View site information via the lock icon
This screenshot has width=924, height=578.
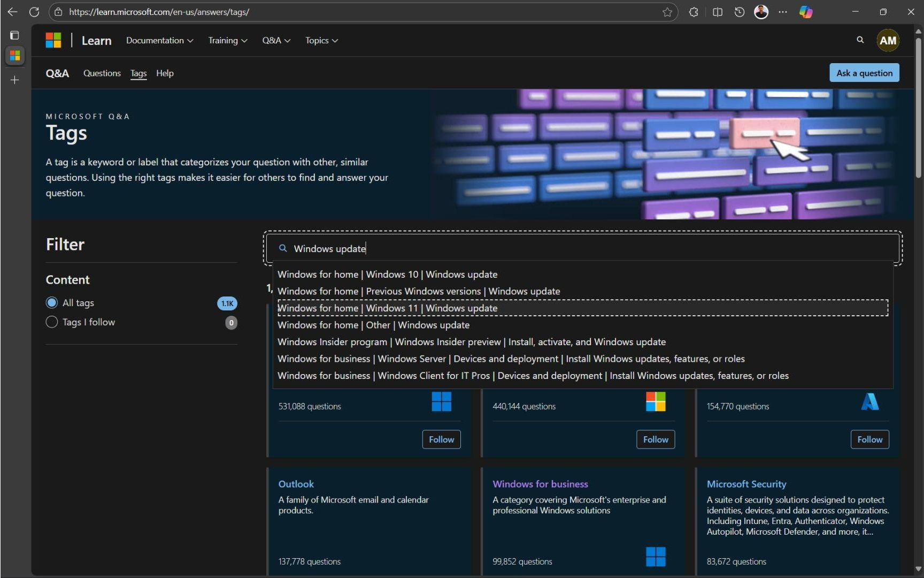[58, 12]
